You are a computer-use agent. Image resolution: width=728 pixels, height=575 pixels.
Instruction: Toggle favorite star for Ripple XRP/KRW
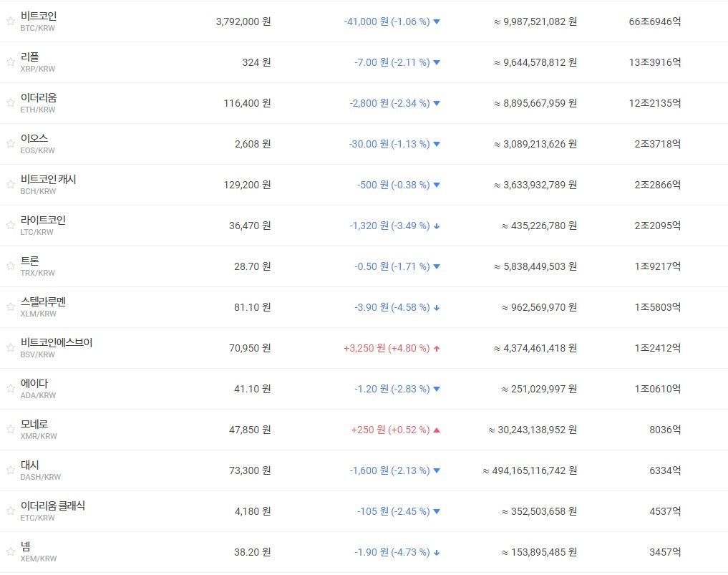[x=10, y=62]
